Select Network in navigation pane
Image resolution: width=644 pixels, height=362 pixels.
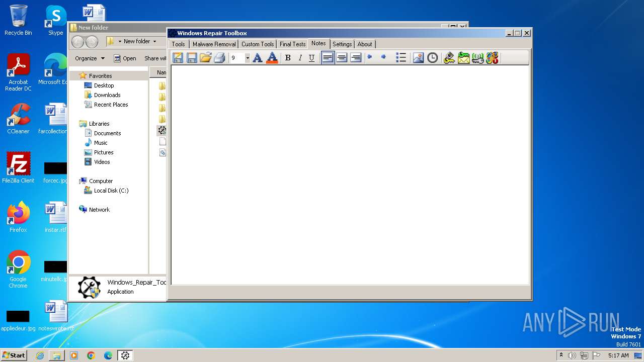pyautogui.click(x=99, y=210)
